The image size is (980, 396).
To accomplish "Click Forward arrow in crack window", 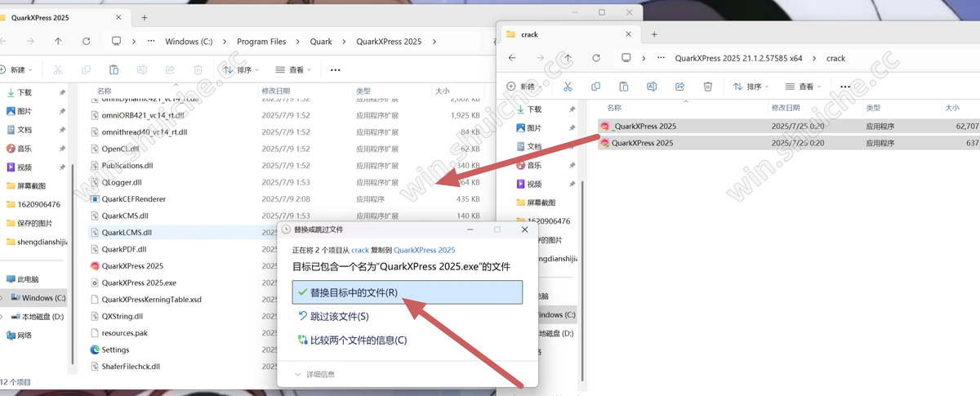I will point(540,58).
